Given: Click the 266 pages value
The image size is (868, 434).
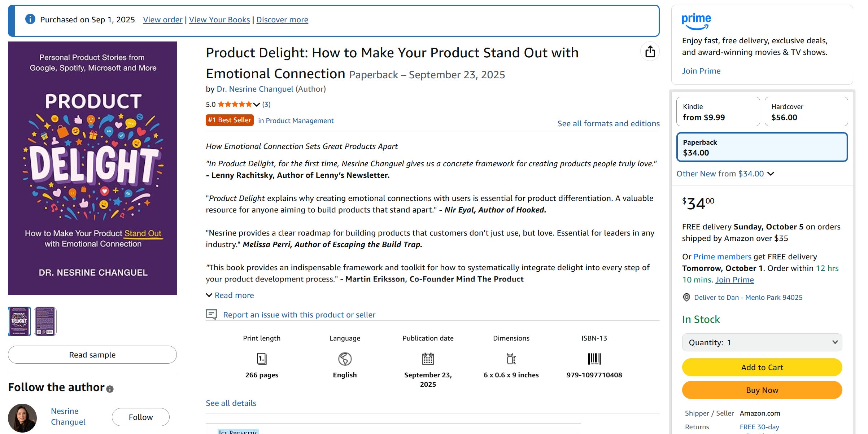Looking at the screenshot, I should tap(262, 375).
